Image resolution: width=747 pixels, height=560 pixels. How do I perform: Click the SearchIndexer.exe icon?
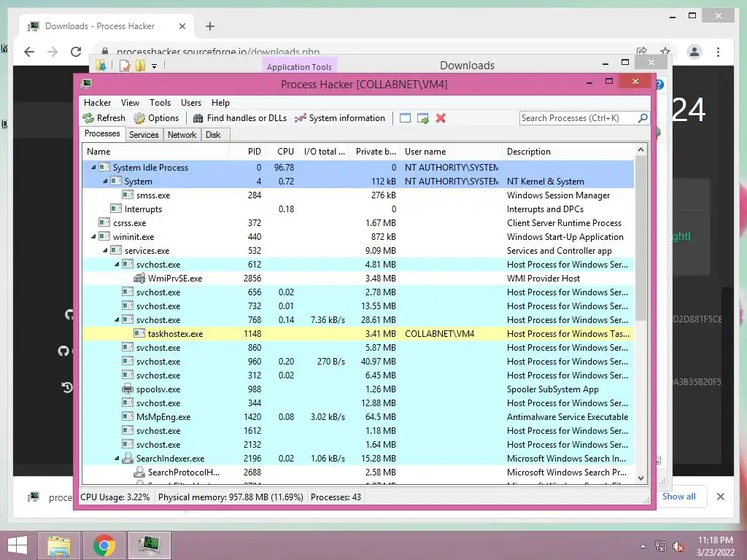click(x=127, y=458)
